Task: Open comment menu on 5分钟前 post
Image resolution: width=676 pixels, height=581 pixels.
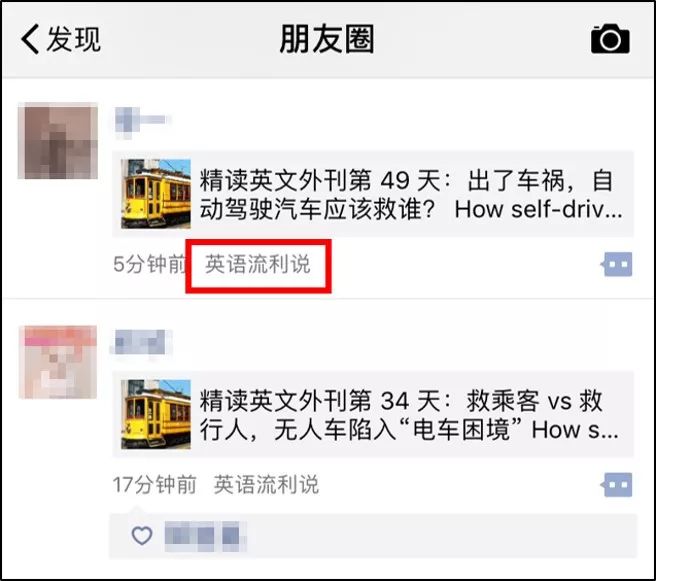Action: [x=617, y=264]
